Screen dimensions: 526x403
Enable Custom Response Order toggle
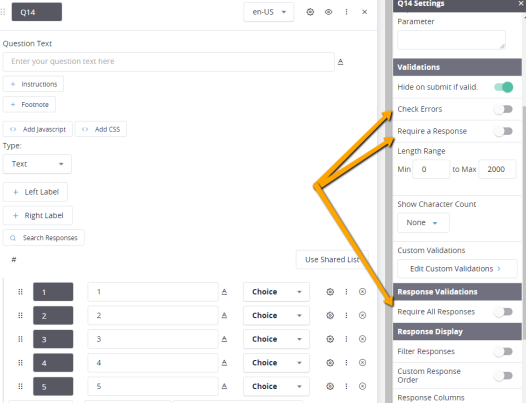[504, 376]
